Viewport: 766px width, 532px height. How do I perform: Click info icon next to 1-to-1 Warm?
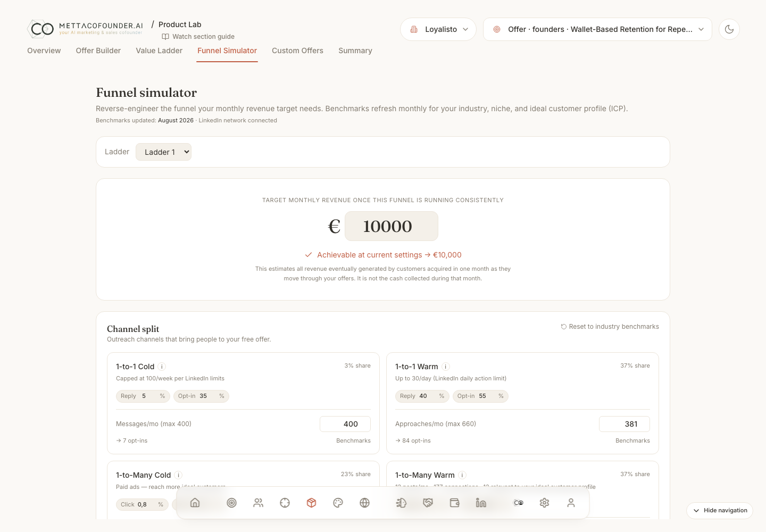446,367
